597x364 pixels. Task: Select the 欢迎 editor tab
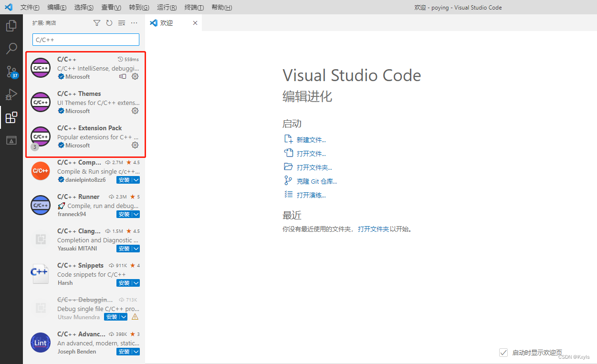tap(173, 23)
